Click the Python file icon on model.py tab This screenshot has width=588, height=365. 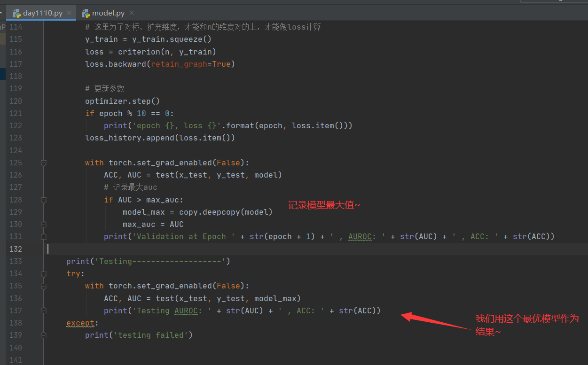pos(86,13)
